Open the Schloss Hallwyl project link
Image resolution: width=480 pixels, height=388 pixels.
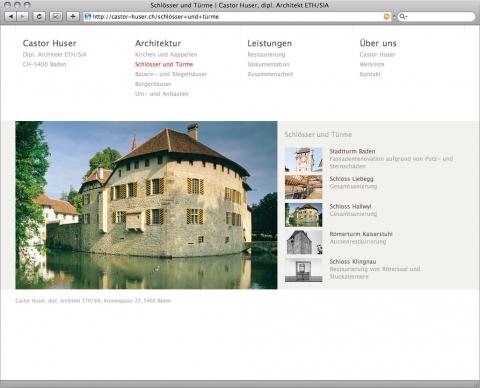point(350,206)
